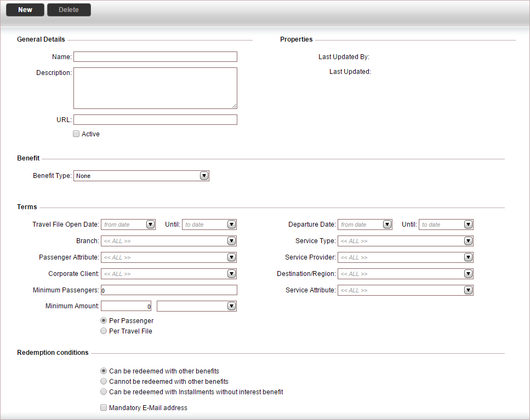Click the 'Last Updated:' label
Screen dimensions: 530x420
[350, 72]
